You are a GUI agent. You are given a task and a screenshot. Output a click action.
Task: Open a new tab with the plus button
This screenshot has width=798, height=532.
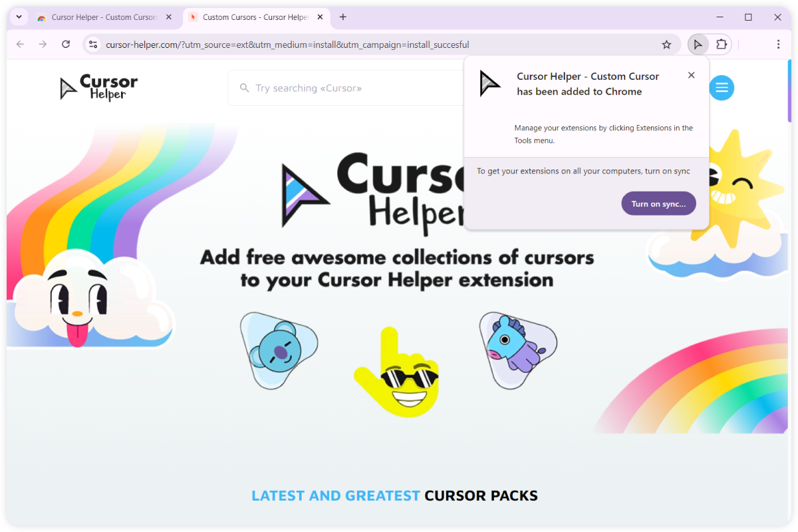pos(343,17)
